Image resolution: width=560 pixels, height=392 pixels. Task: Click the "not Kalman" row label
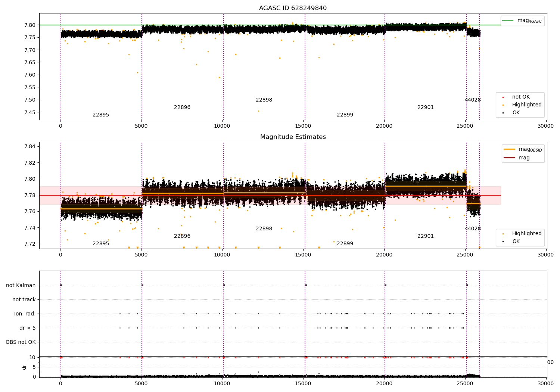tap(21, 286)
